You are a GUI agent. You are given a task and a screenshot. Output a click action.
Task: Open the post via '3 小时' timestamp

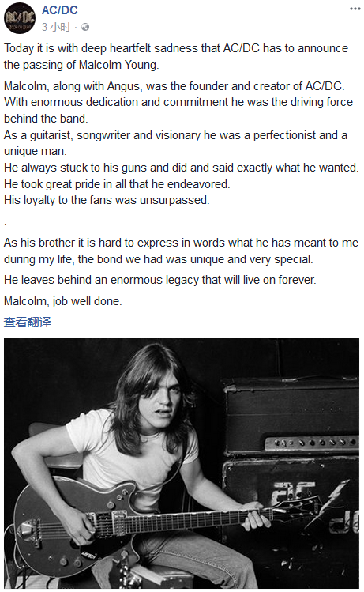click(x=56, y=27)
